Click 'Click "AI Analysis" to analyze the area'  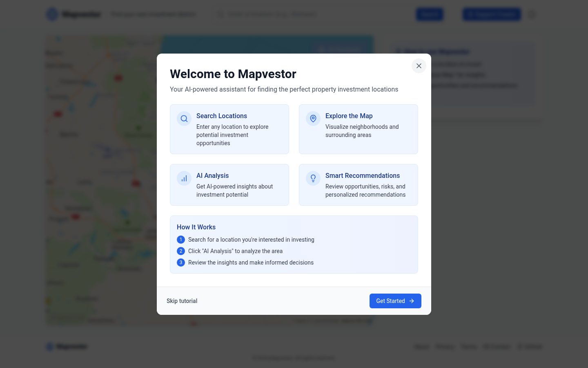[235, 251]
